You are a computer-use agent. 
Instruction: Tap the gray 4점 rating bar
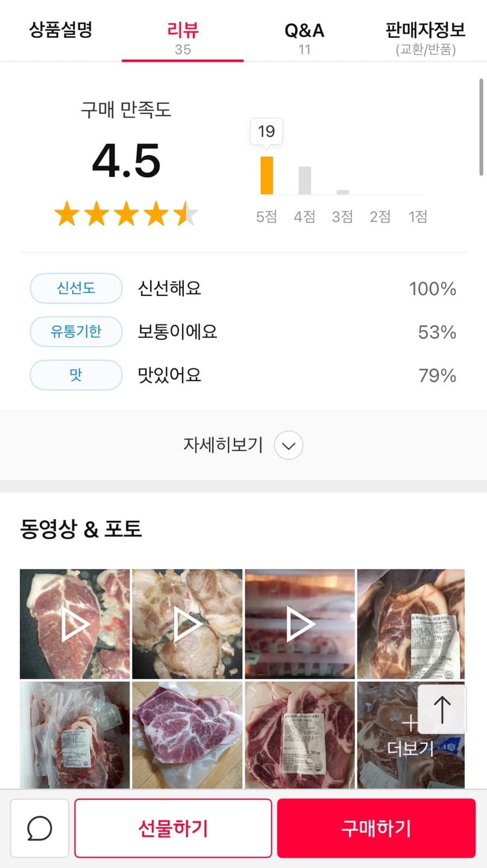(x=304, y=180)
